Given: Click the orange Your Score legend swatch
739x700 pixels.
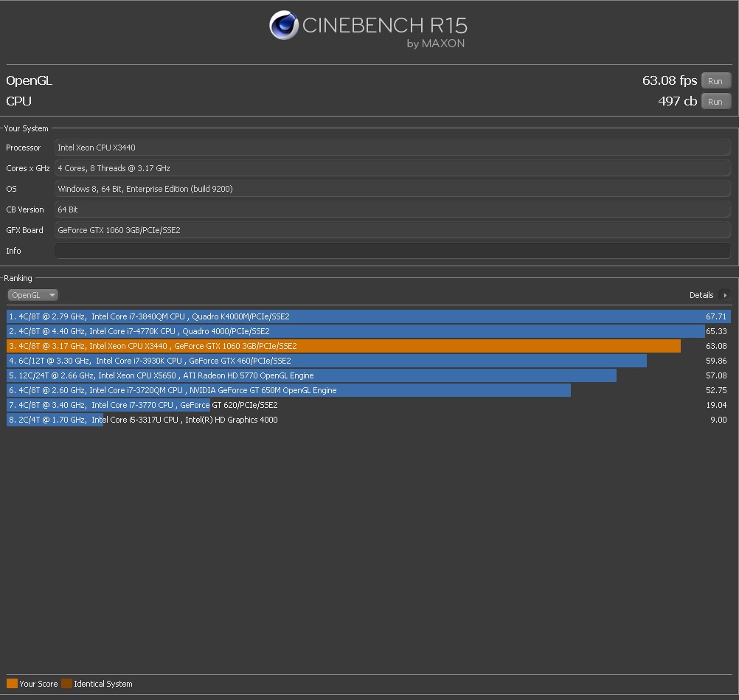Looking at the screenshot, I should click(12, 684).
